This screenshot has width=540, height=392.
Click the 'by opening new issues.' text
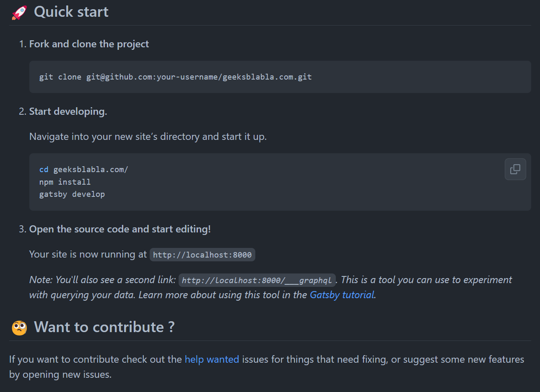[60, 374]
